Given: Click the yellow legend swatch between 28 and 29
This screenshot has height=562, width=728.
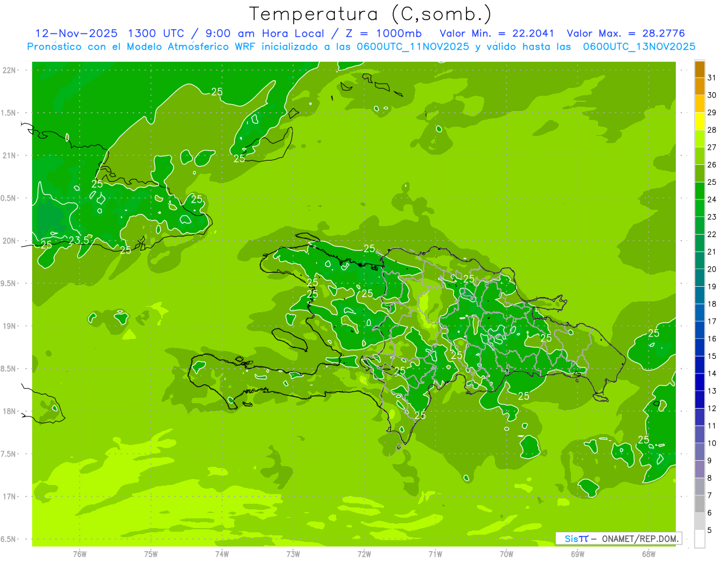Looking at the screenshot, I should (699, 122).
